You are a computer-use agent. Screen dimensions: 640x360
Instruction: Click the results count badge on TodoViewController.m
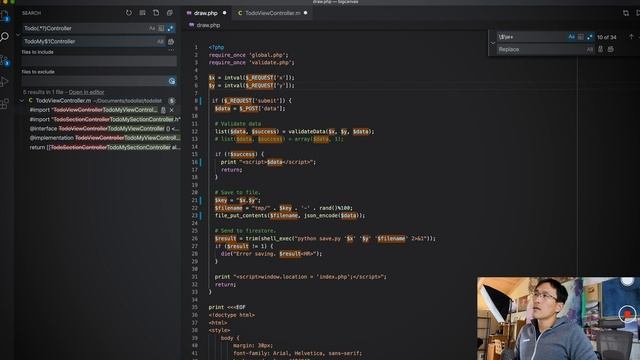pos(172,101)
